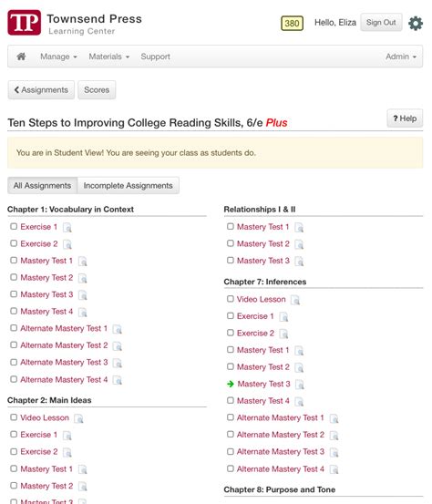Go to the home icon in navbar

coord(21,57)
